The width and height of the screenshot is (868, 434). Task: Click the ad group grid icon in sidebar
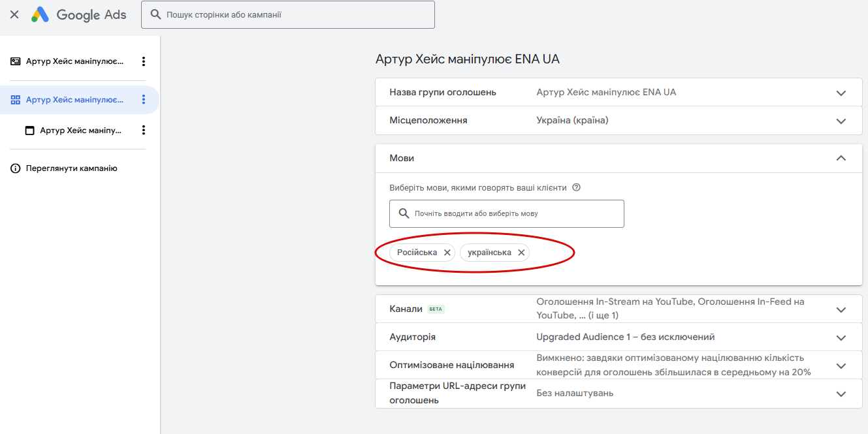coord(16,100)
